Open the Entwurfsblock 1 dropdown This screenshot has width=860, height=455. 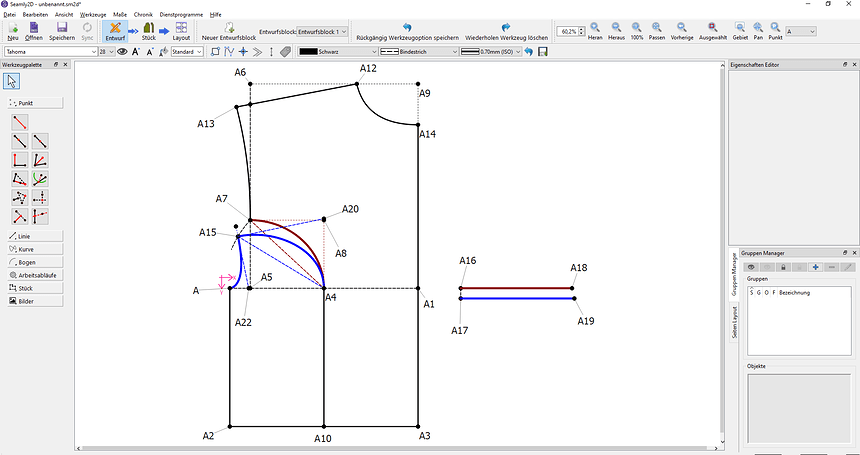[324, 32]
